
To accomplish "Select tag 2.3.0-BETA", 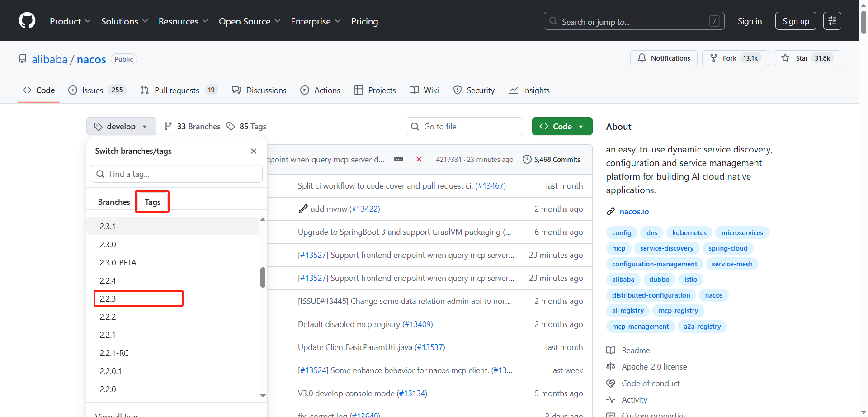I will (172, 262).
